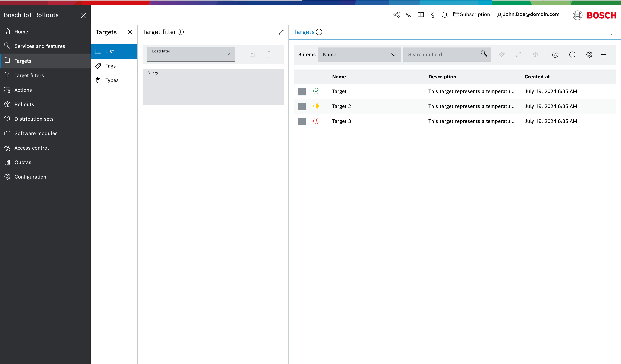621x364 pixels.
Task: Open the documentation book icon
Action: tap(421, 15)
